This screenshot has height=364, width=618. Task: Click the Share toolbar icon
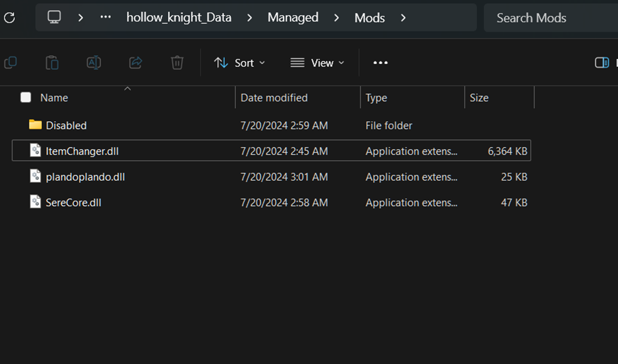[136, 63]
